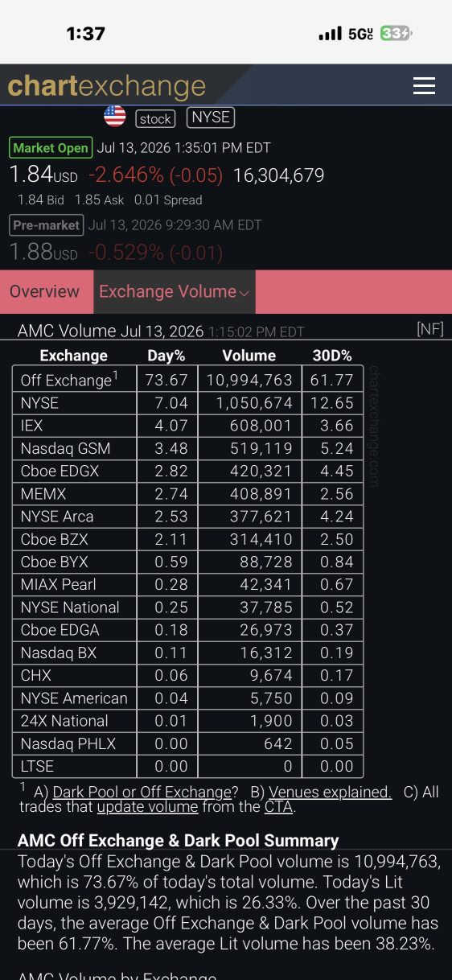Tap the Off Exchange footnote superscript
The height and width of the screenshot is (980, 452).
pyautogui.click(x=116, y=374)
